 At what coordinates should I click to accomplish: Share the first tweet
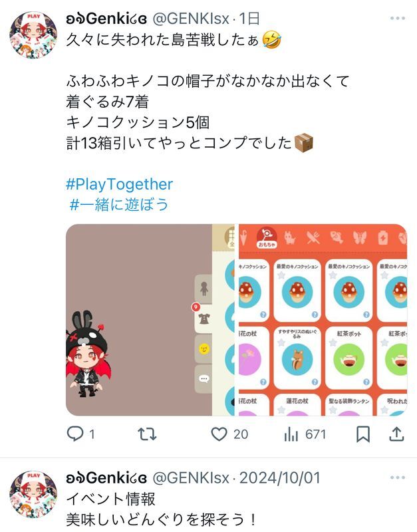point(396,434)
